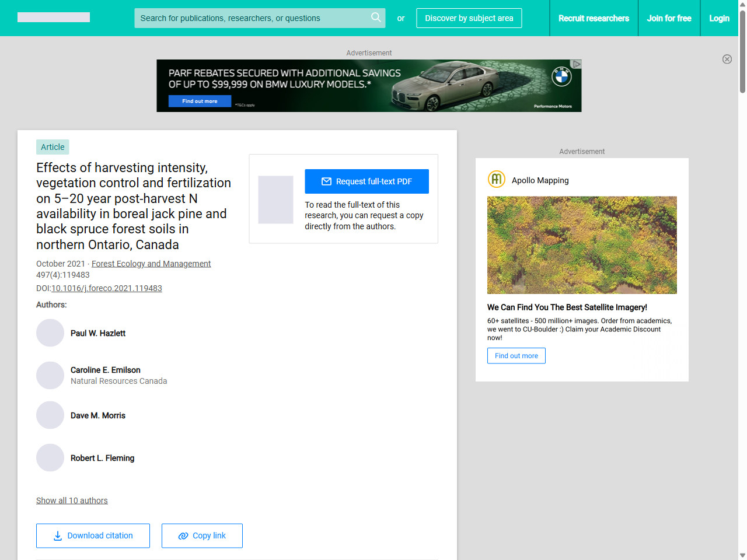This screenshot has width=747, height=560.
Task: Open the Forest Ecology and Management journal page
Action: click(x=151, y=264)
